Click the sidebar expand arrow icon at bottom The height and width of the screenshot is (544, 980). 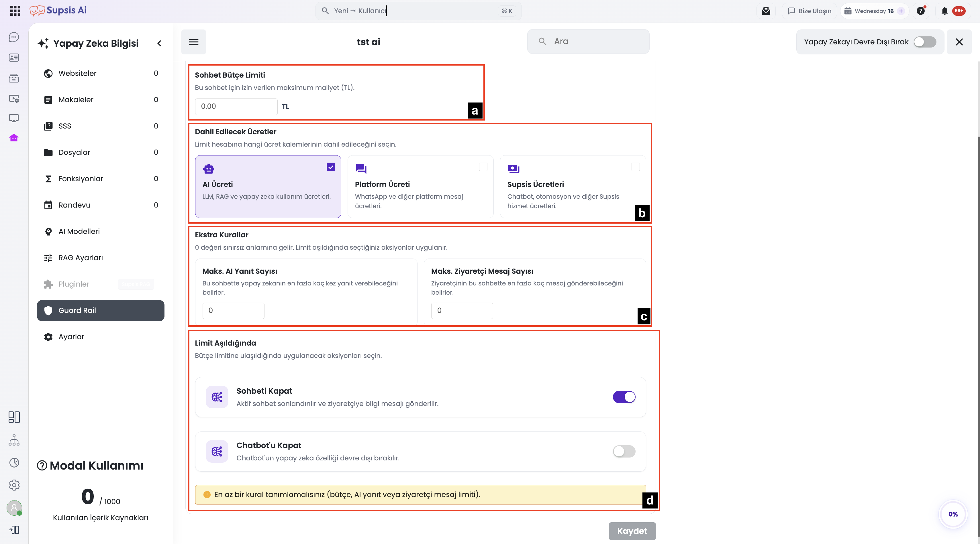pyautogui.click(x=14, y=530)
